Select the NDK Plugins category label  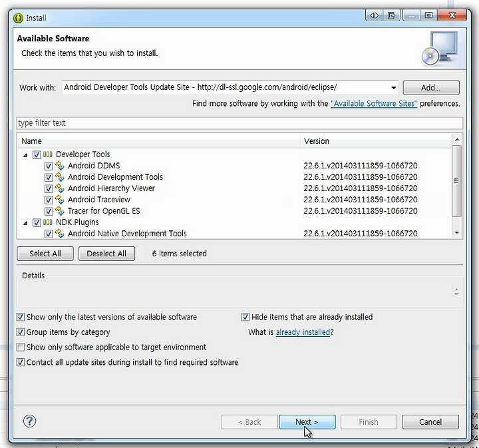click(x=77, y=222)
